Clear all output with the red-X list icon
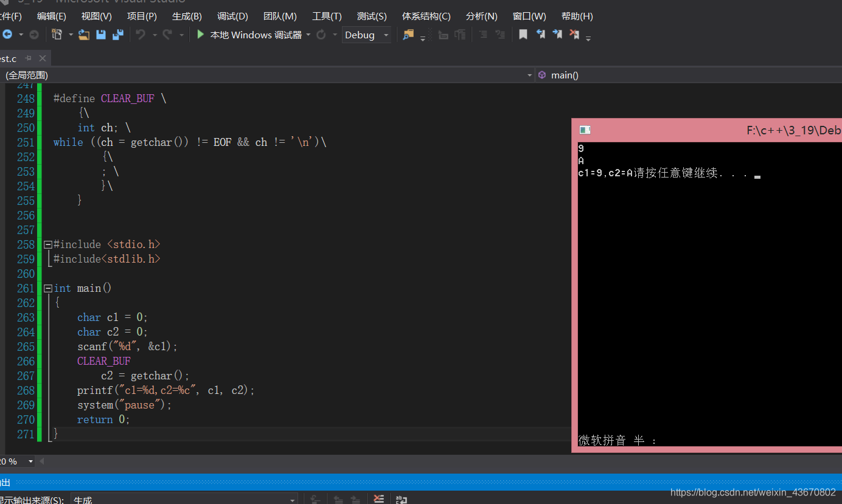This screenshot has width=842, height=504. (379, 500)
